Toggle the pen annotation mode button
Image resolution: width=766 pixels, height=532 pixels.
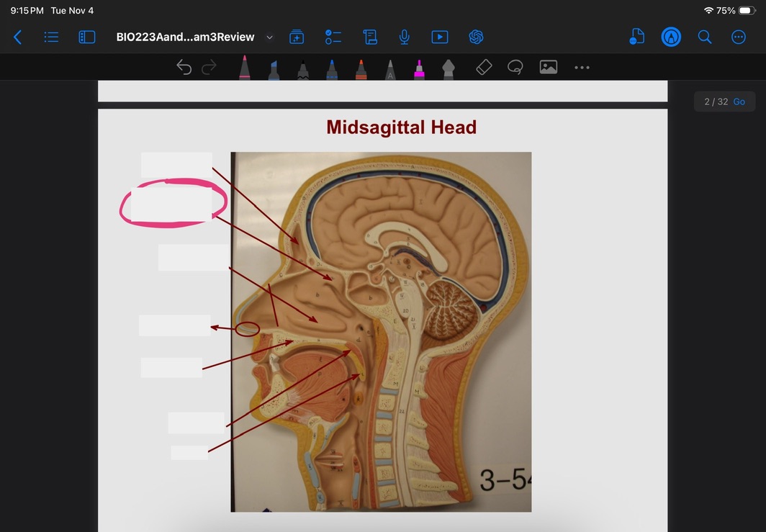[x=671, y=37]
